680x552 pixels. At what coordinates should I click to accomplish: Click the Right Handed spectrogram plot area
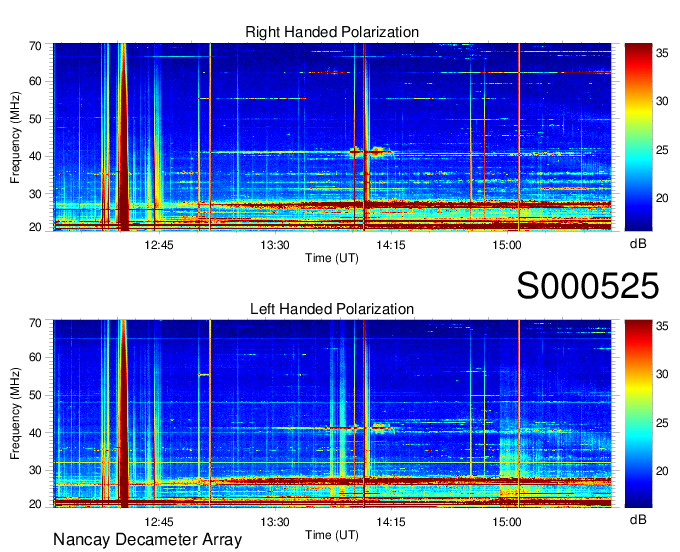332,137
